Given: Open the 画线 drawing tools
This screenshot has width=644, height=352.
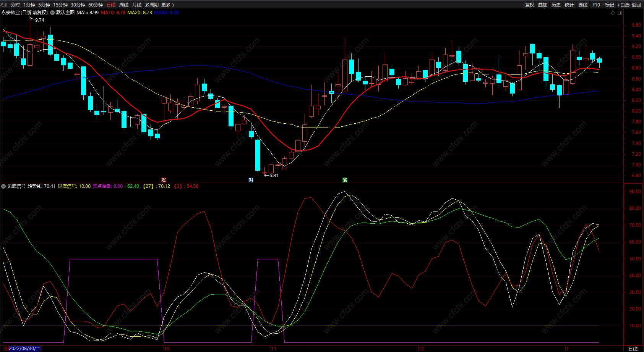Looking at the screenshot, I should pyautogui.click(x=583, y=5).
